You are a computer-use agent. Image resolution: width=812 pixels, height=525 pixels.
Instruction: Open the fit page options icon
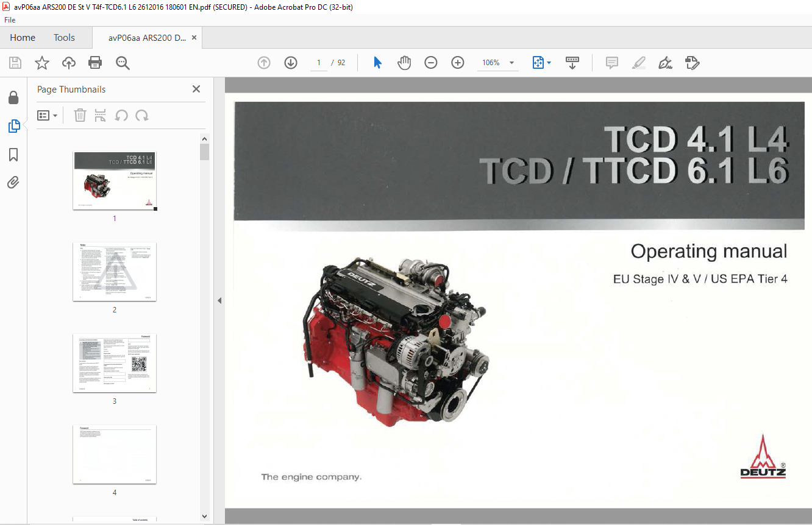[541, 63]
